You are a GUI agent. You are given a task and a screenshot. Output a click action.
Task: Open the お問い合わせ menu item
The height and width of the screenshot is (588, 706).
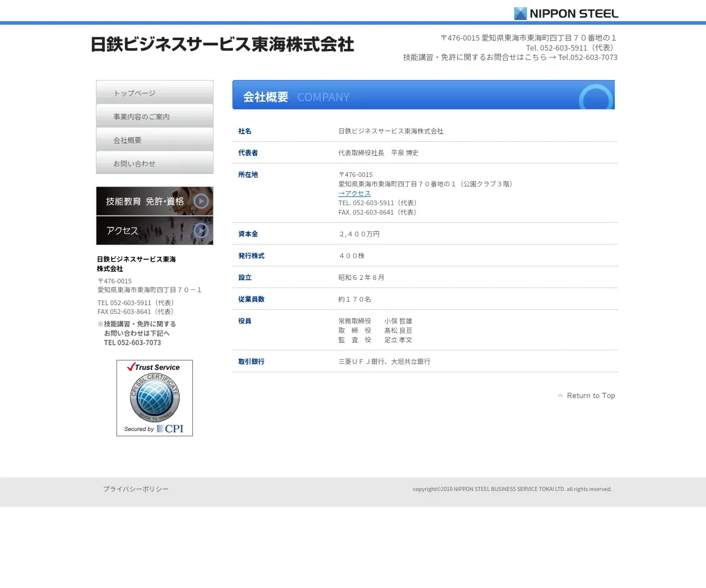[x=155, y=163]
